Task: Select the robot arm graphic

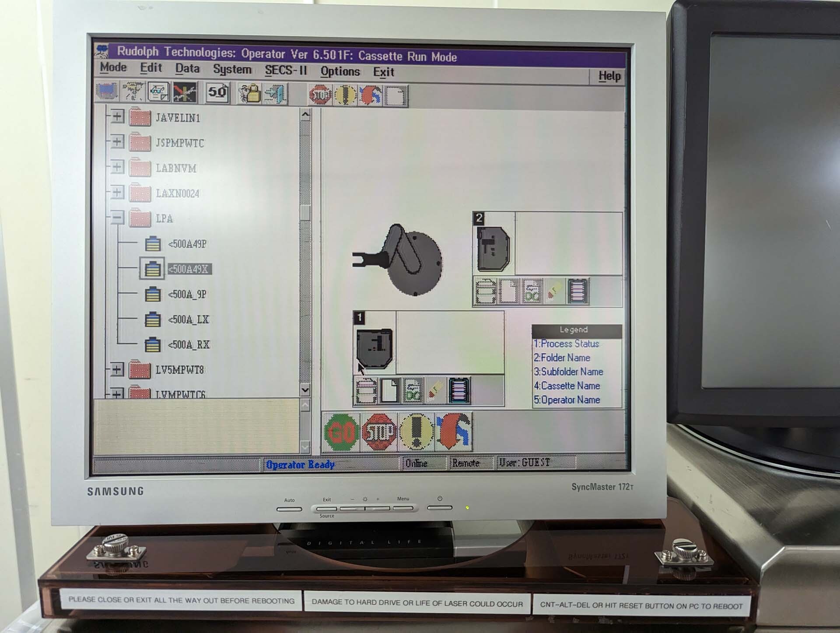Action: tap(397, 260)
